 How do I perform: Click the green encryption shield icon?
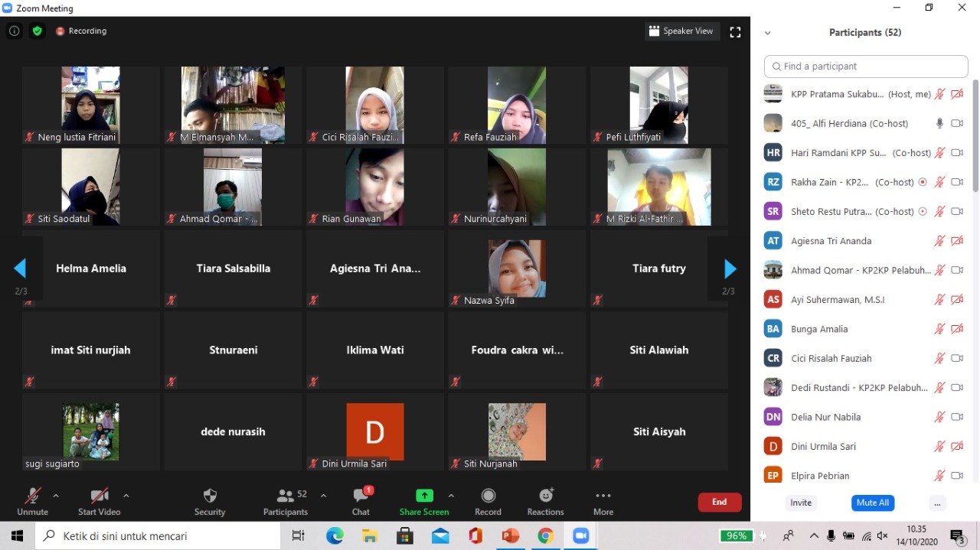pos(37,31)
